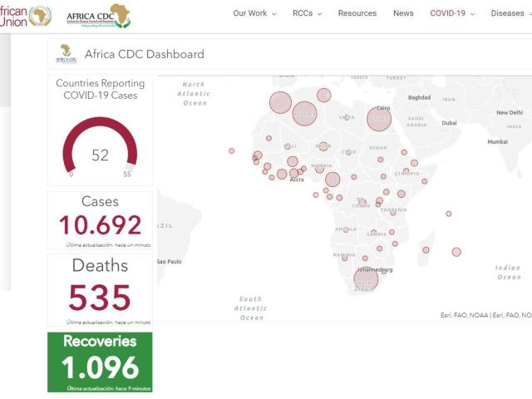Expand the RCCs dropdown chevron
The image size is (532, 399).
pyautogui.click(x=319, y=14)
